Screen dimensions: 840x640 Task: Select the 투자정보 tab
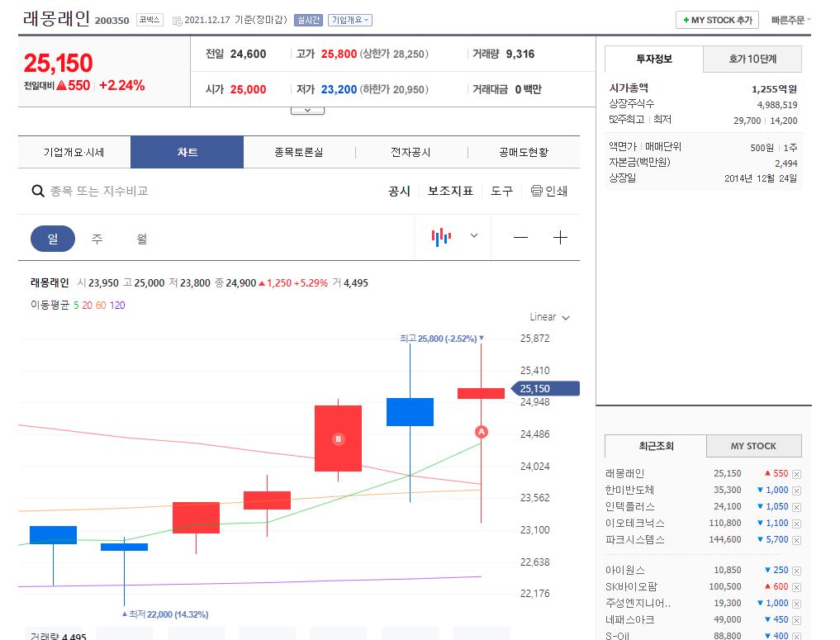[x=653, y=59]
